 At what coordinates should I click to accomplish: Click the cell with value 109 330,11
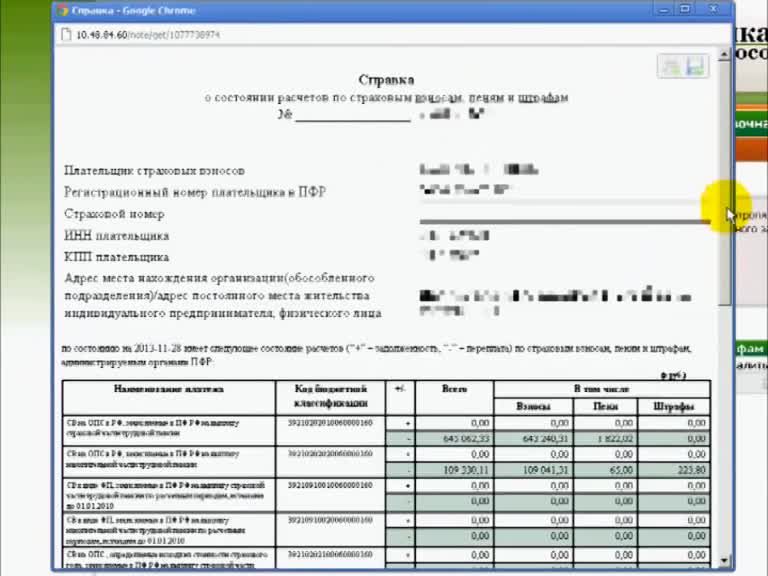click(x=454, y=470)
